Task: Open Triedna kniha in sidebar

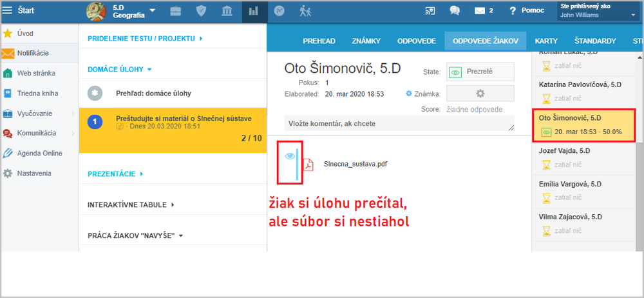Action: click(39, 94)
